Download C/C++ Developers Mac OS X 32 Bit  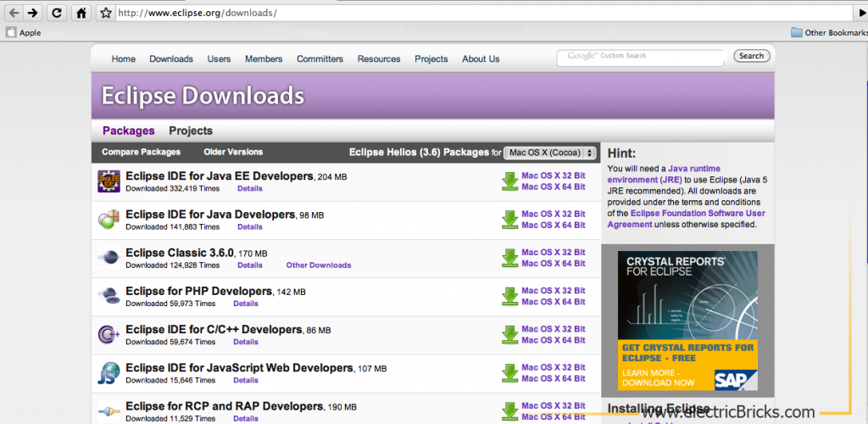(x=553, y=329)
